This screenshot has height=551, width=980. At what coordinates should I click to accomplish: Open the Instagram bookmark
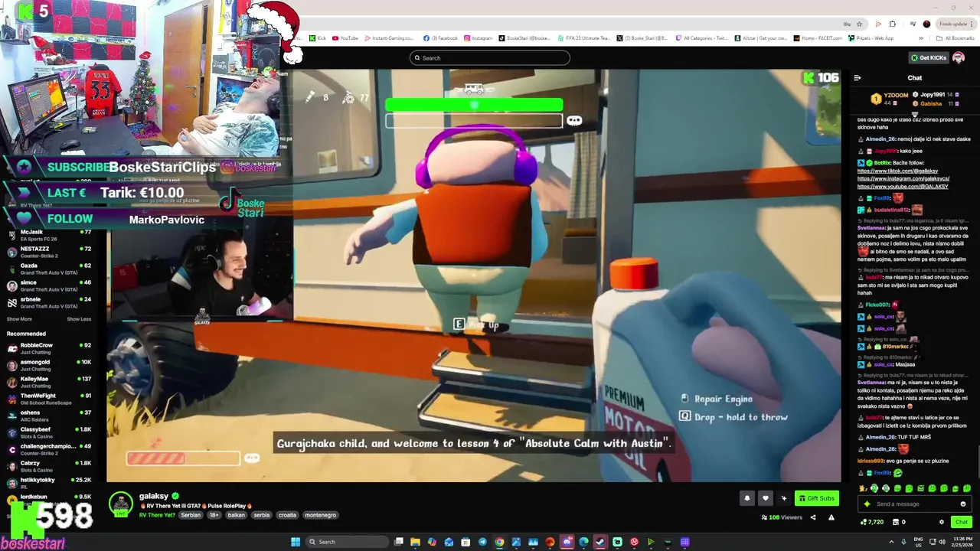click(x=478, y=38)
